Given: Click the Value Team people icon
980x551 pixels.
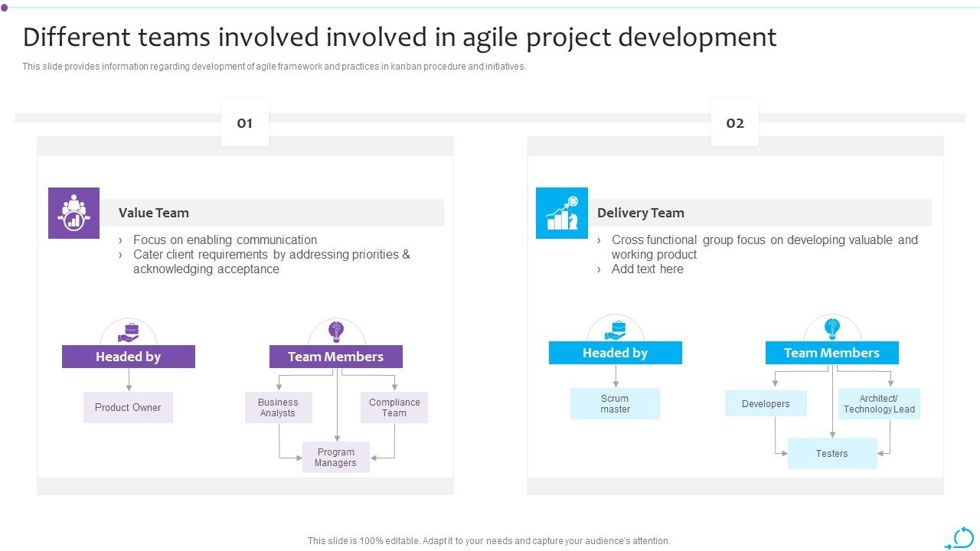Looking at the screenshot, I should click(73, 213).
